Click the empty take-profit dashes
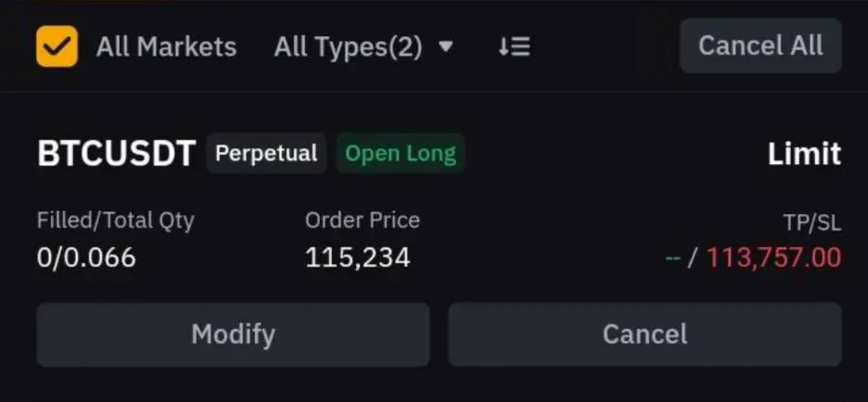Image resolution: width=868 pixels, height=402 pixels. 672,258
